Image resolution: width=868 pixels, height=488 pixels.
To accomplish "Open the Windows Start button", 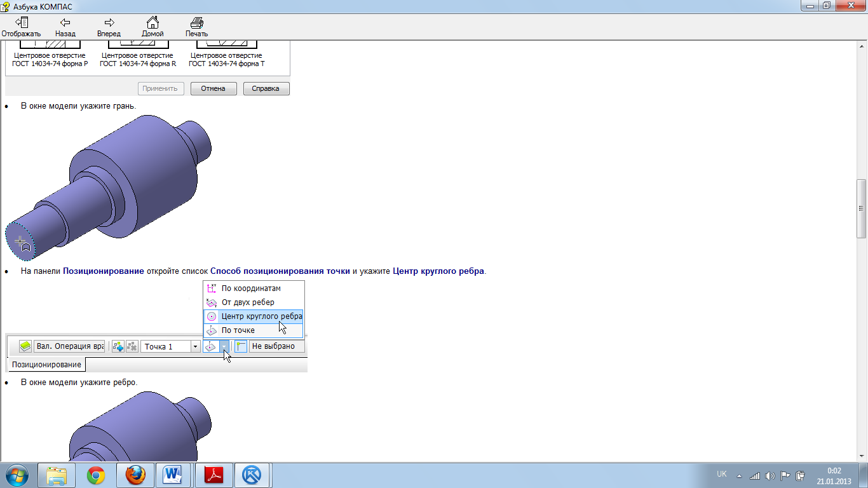I will [17, 475].
